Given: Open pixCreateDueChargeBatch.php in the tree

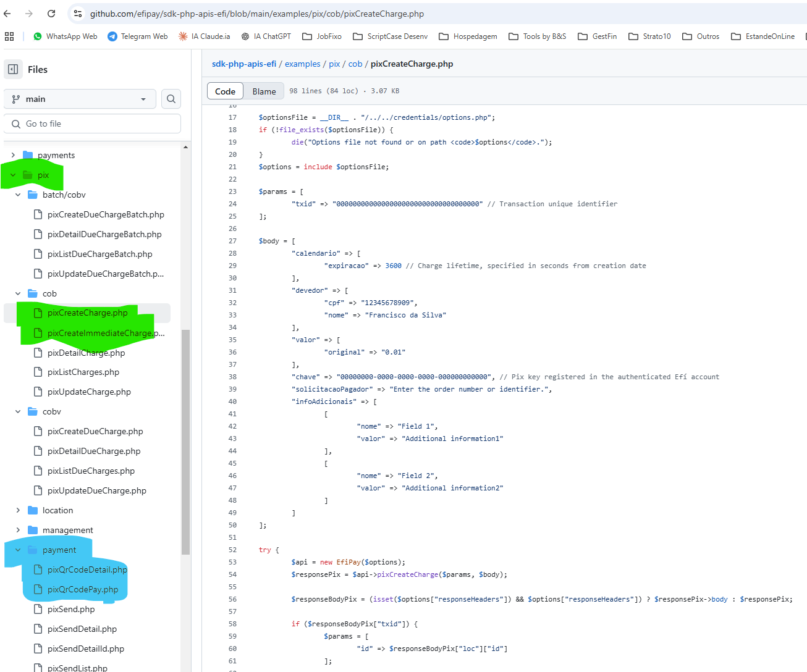Looking at the screenshot, I should (106, 214).
